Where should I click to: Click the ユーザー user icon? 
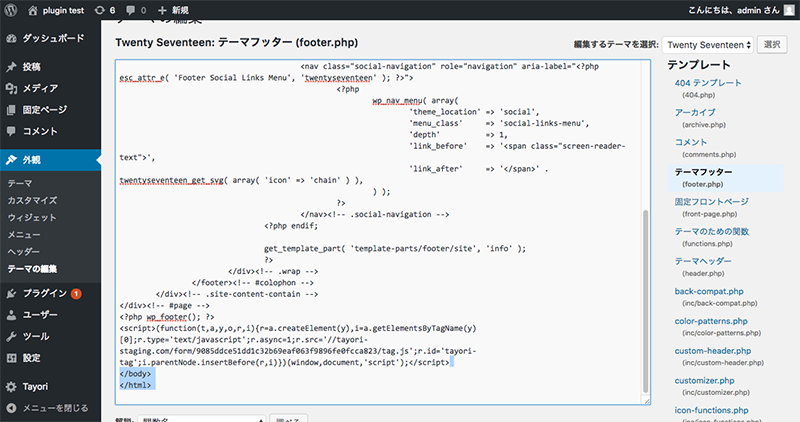(x=11, y=315)
